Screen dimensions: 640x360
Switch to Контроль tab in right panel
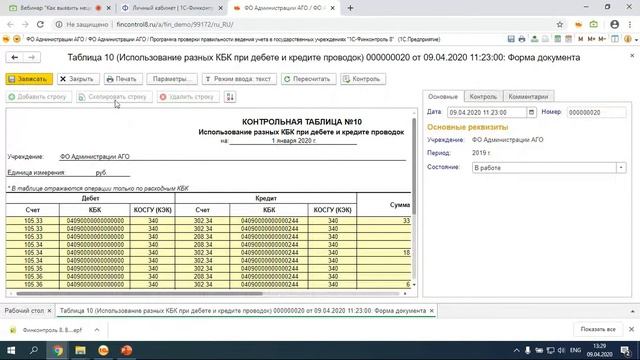coord(483,97)
